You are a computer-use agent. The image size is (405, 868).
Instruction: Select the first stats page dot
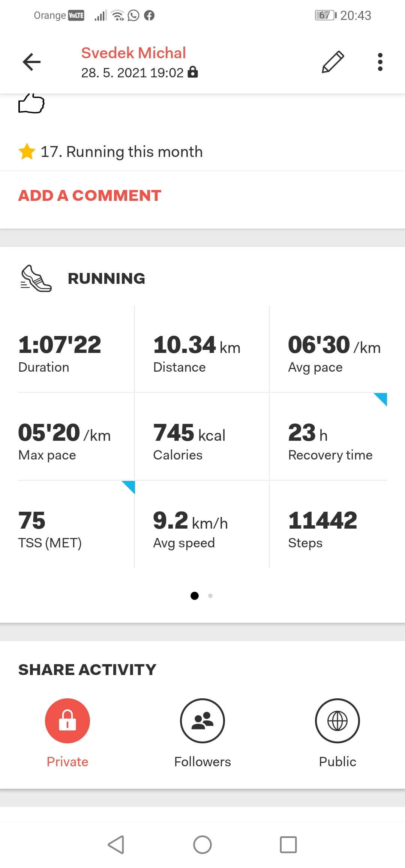[195, 596]
